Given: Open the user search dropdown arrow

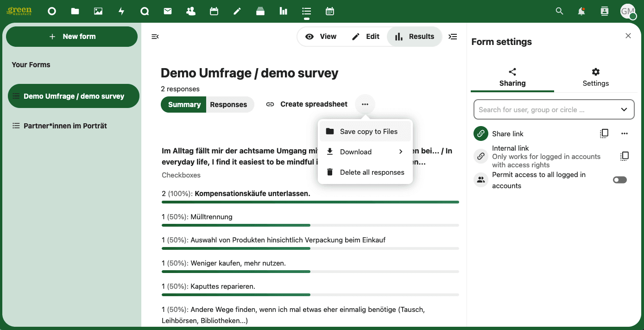Looking at the screenshot, I should (x=624, y=110).
